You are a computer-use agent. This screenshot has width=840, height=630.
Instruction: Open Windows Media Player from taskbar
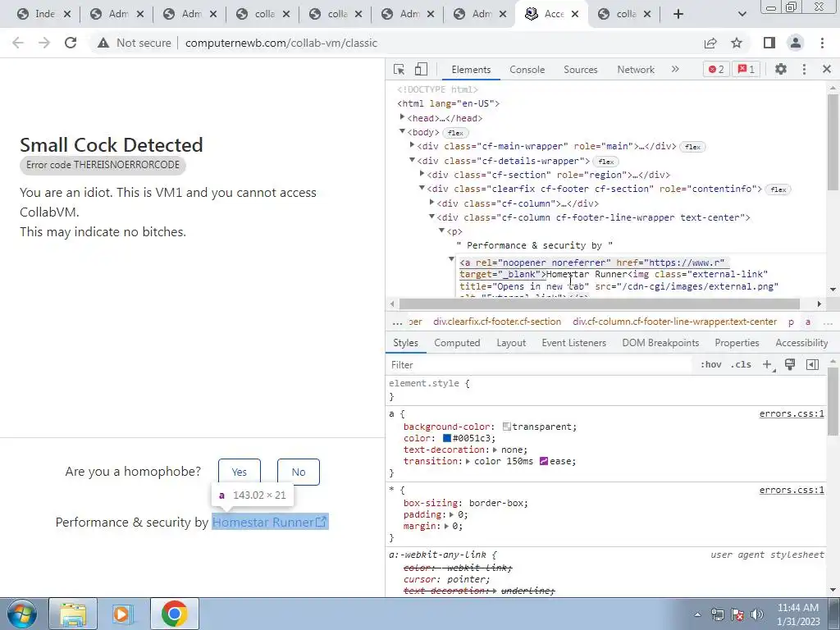[123, 614]
